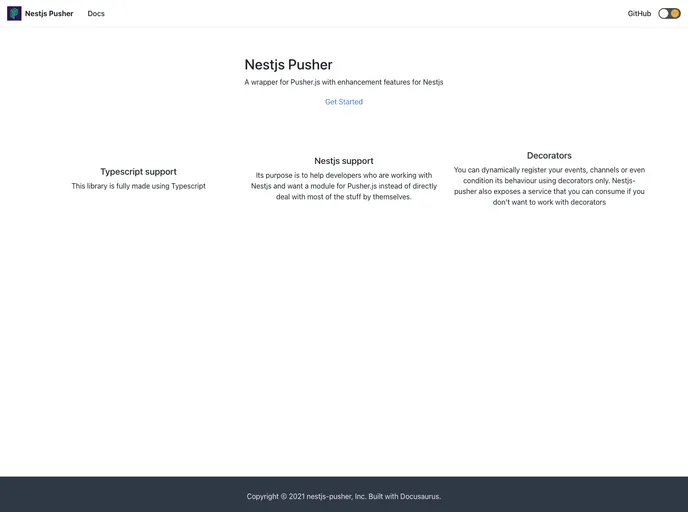Click the 'Its purpose is to help developers' paragraph
The image size is (688, 512).
pos(344,186)
